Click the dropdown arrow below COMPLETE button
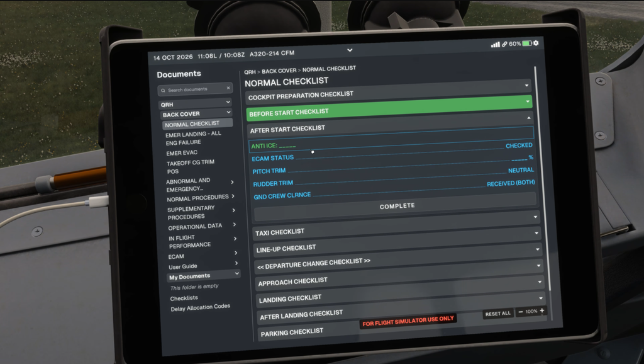 point(535,217)
